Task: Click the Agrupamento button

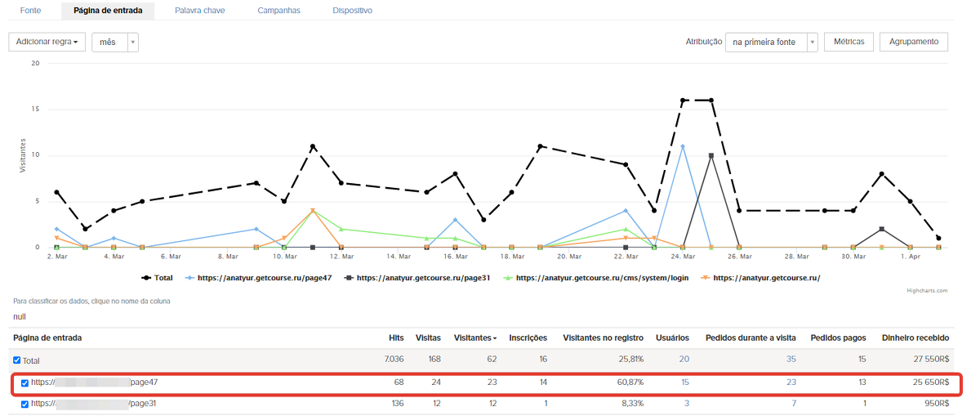Action: 913,42
